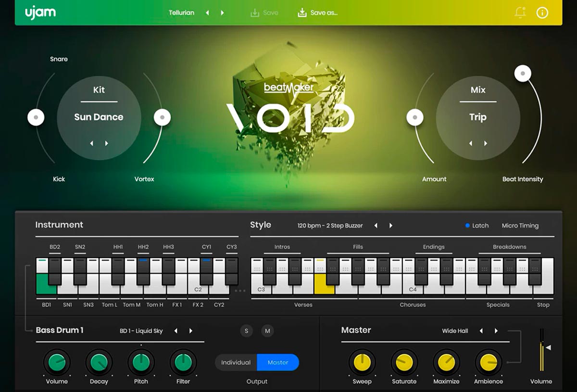Select next Kit after Sun Dance
The image size is (577, 392).
tap(106, 143)
